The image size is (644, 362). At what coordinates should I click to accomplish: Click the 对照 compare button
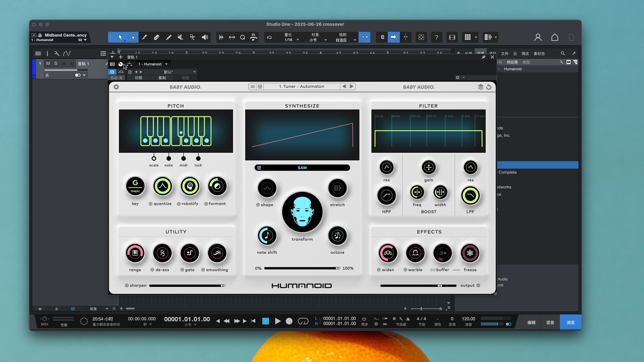click(139, 78)
